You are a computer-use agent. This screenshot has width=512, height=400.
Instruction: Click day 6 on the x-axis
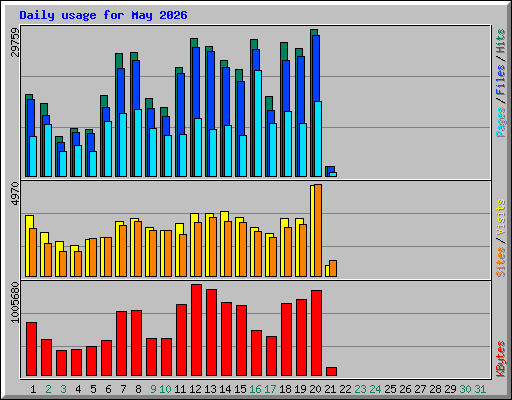click(x=108, y=389)
